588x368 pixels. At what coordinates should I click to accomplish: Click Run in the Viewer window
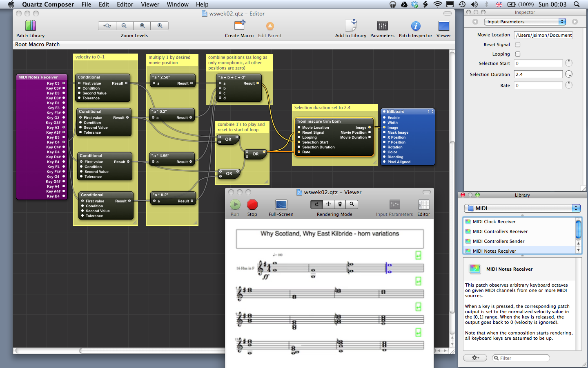coord(235,204)
